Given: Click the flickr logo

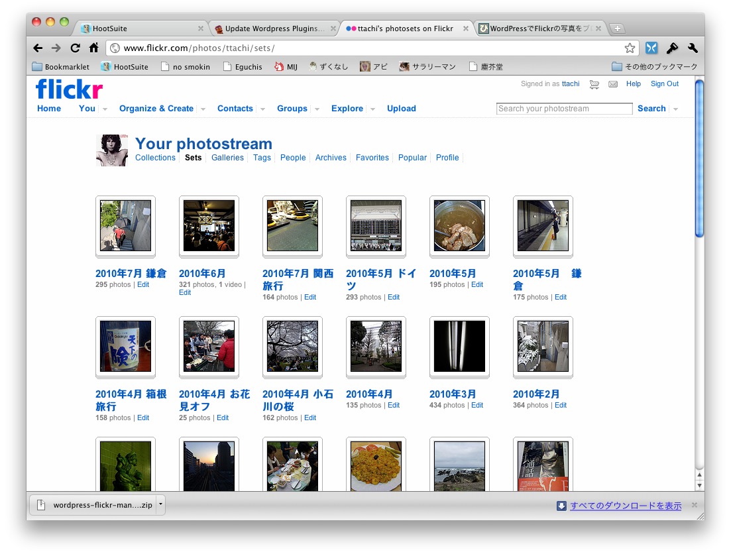Looking at the screenshot, I should tap(69, 89).
